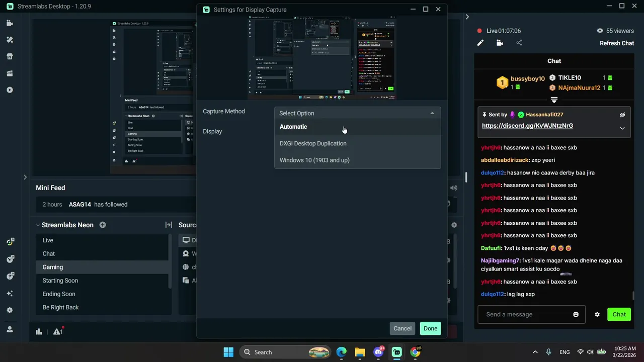Choose Windows 10 (1903 and up) option
Image resolution: width=644 pixels, height=362 pixels.
coord(357,160)
